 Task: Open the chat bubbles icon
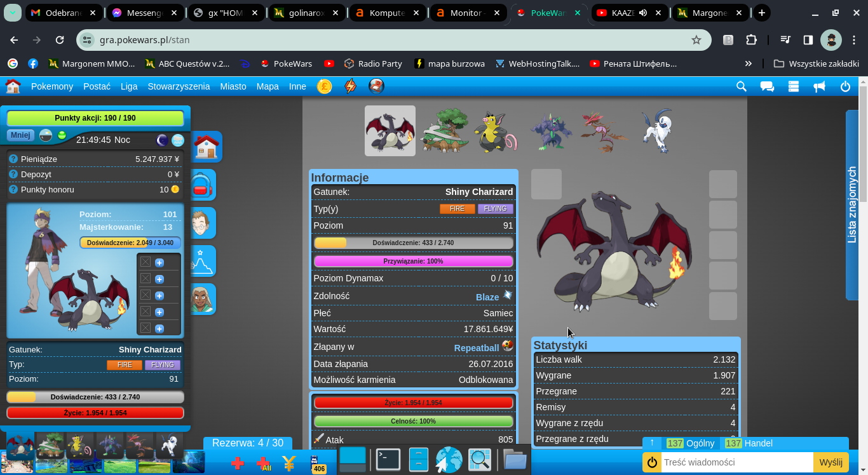767,86
